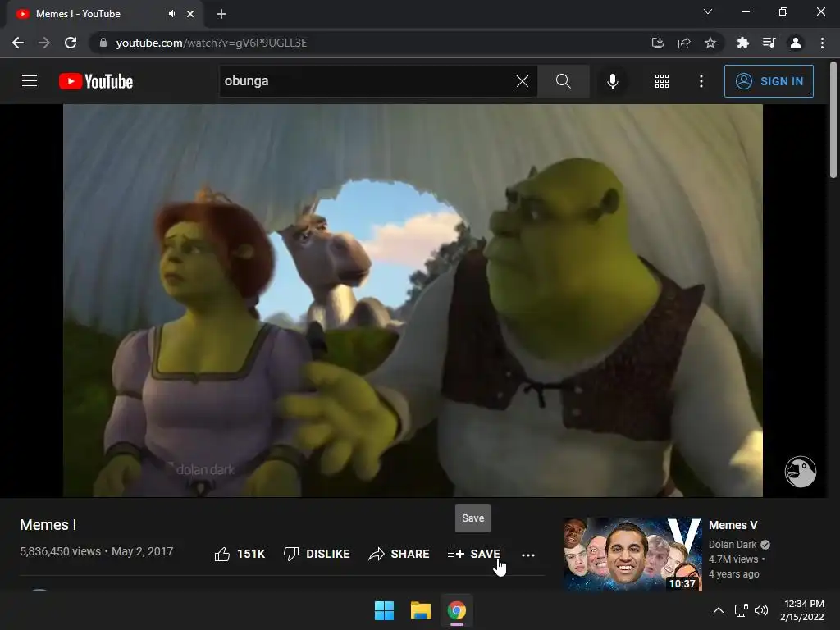
Task: Start voice search with microphone
Action: pyautogui.click(x=613, y=81)
